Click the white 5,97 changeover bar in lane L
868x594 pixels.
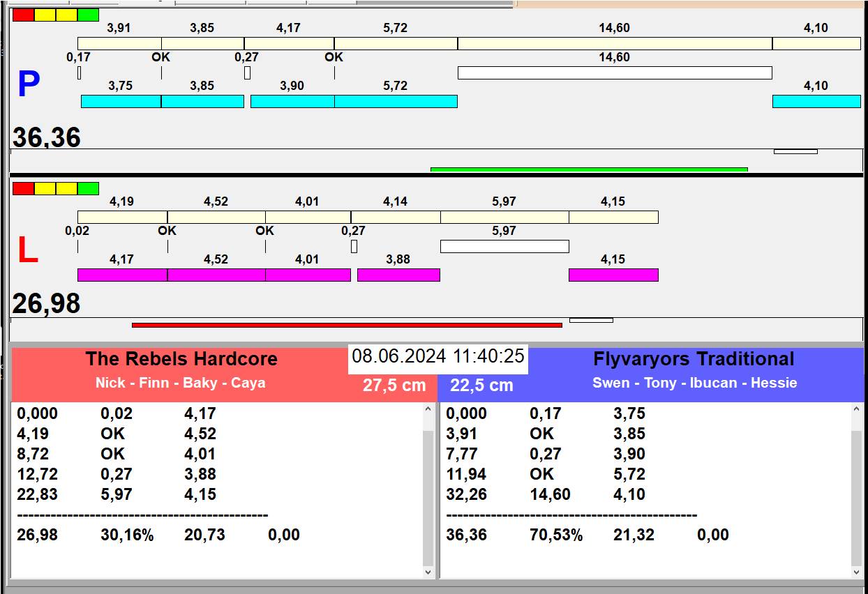[x=504, y=247]
